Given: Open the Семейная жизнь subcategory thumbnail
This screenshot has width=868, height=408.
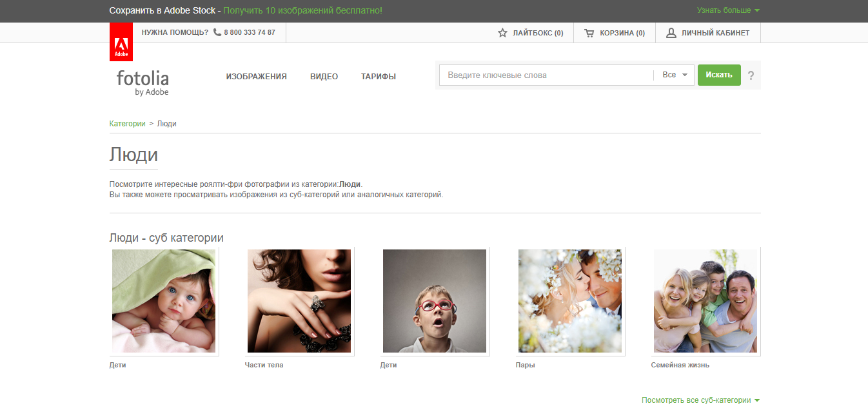Looking at the screenshot, I should coord(705,300).
